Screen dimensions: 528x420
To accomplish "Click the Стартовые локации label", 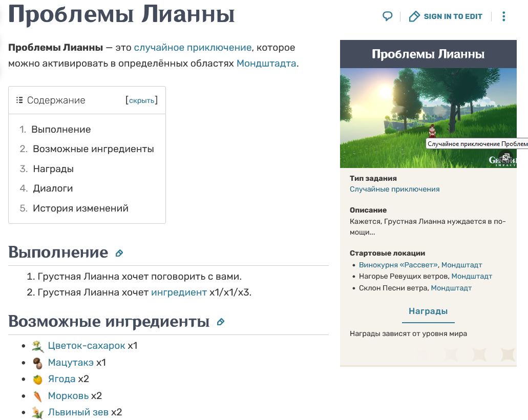I will pyautogui.click(x=387, y=253).
